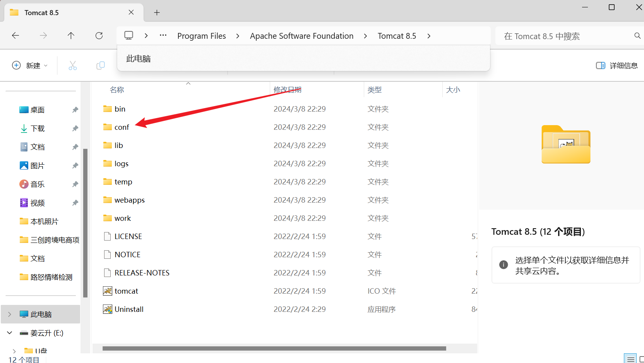Click the forward navigation arrow
Screen dimensions: 644x363
[x=43, y=36]
